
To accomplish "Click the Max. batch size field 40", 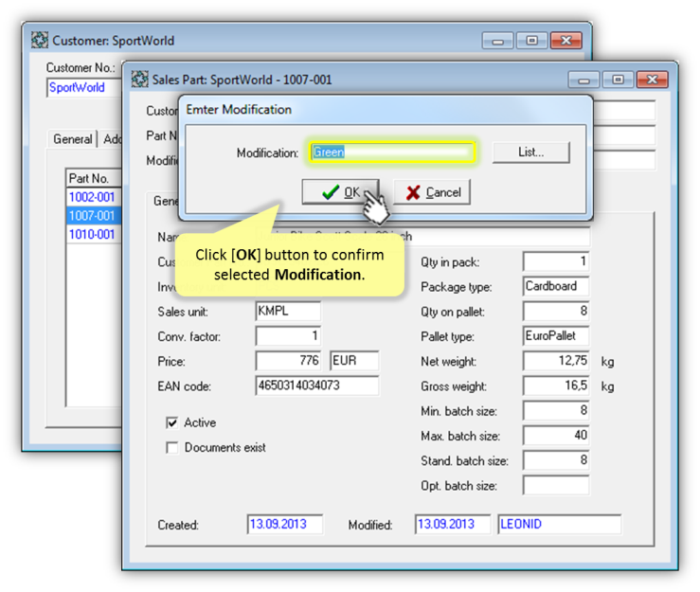I will pyautogui.click(x=556, y=436).
